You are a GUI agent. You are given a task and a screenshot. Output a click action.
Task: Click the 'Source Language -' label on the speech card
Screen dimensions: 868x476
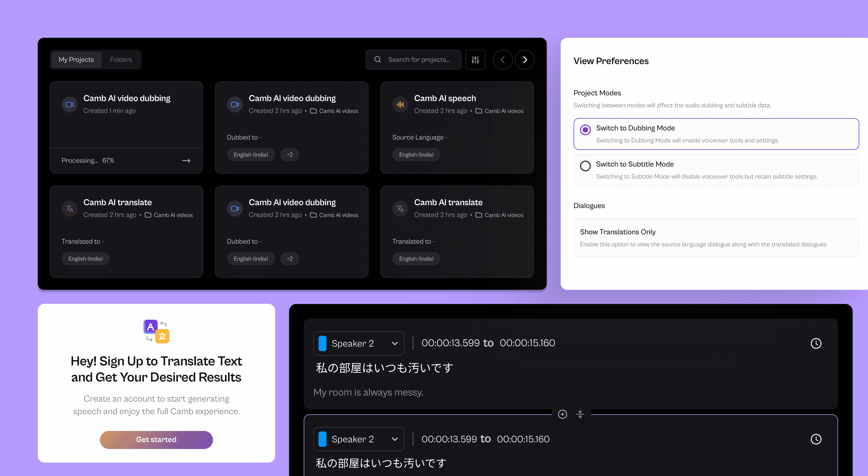[x=420, y=137]
